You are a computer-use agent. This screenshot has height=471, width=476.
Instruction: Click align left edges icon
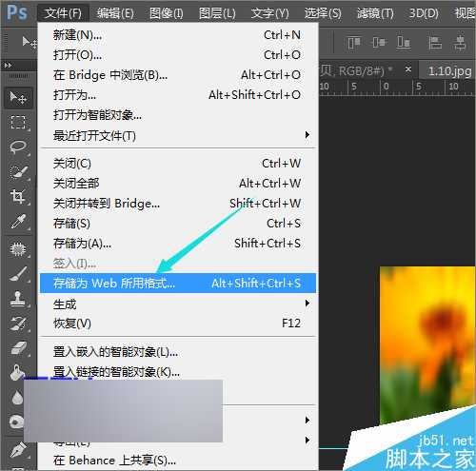(435, 43)
